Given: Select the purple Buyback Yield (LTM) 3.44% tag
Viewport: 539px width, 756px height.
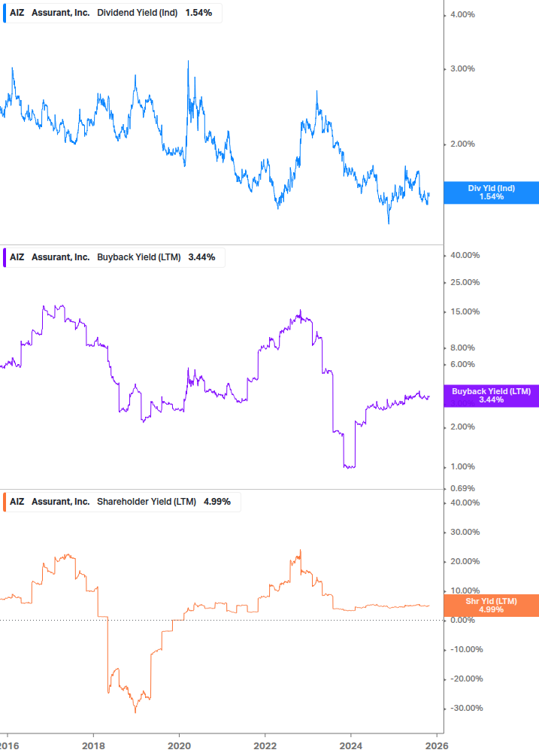Looking at the screenshot, I should pyautogui.click(x=492, y=396).
